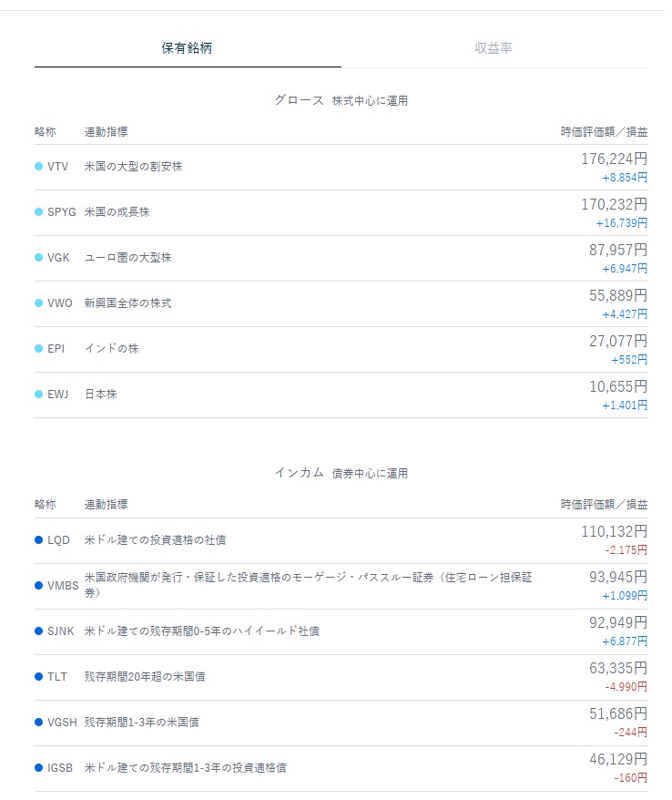This screenshot has height=800, width=672.
Task: Click the valuation 10,655円
Action: point(618,386)
